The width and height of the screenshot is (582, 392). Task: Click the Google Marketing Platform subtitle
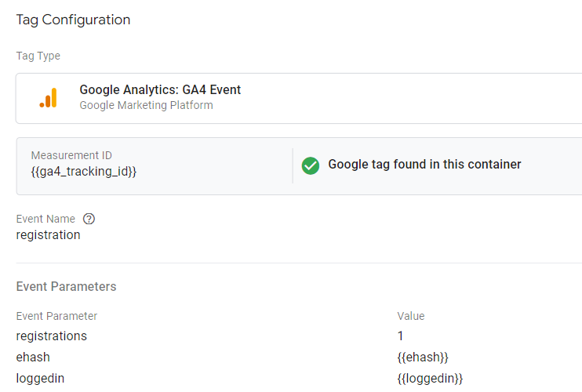click(146, 105)
